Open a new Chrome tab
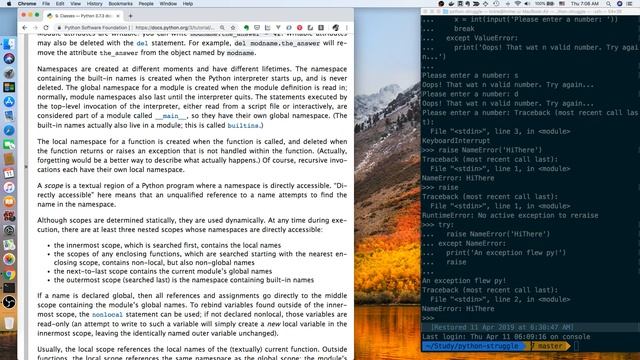The height and width of the screenshot is (360, 640). (x=131, y=16)
